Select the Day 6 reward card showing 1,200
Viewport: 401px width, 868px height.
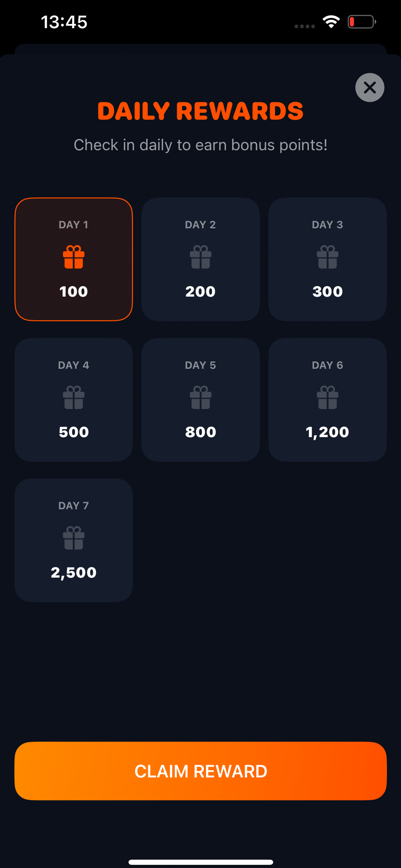pos(327,399)
